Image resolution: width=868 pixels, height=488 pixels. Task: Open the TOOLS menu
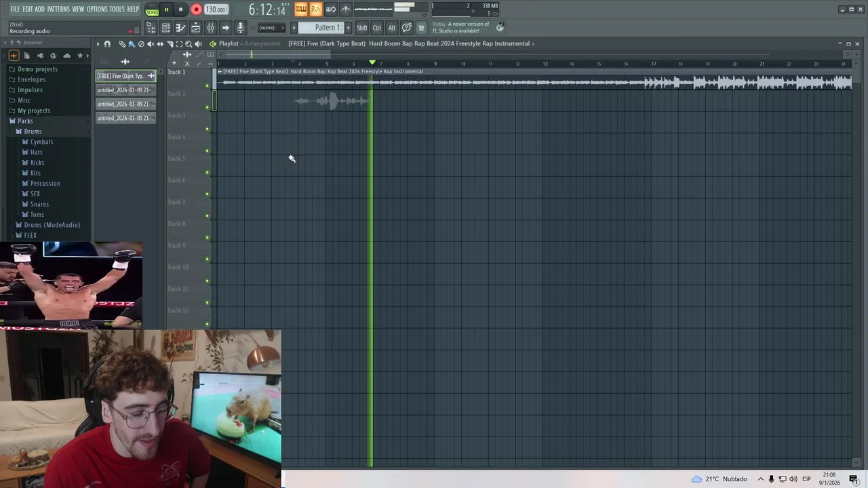117,9
